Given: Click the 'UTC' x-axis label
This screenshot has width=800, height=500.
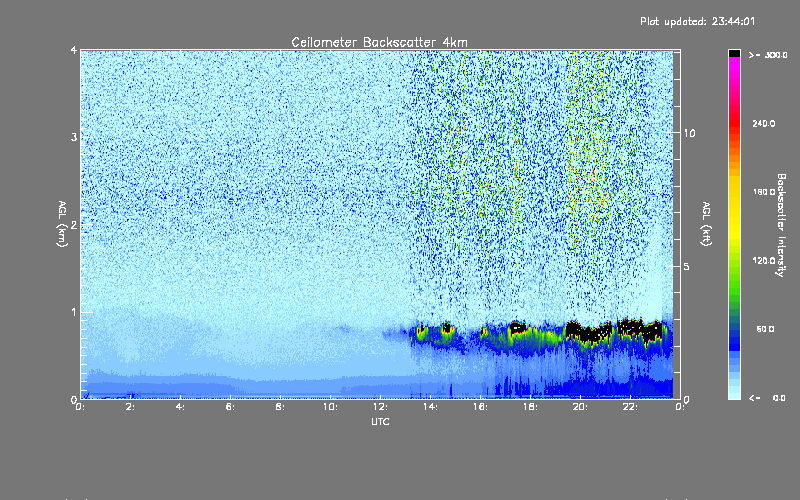Looking at the screenshot, I should pos(380,422).
